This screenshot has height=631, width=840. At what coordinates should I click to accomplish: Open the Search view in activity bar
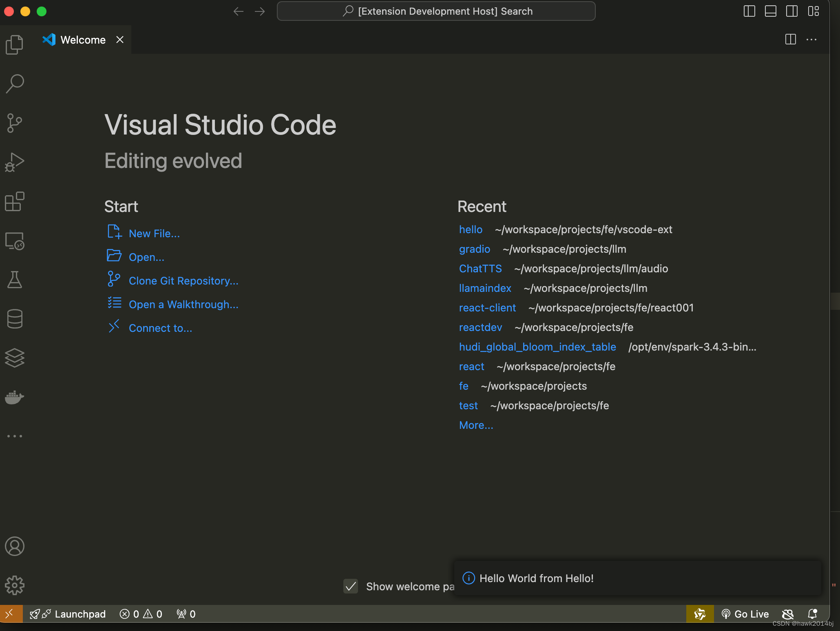(x=15, y=84)
